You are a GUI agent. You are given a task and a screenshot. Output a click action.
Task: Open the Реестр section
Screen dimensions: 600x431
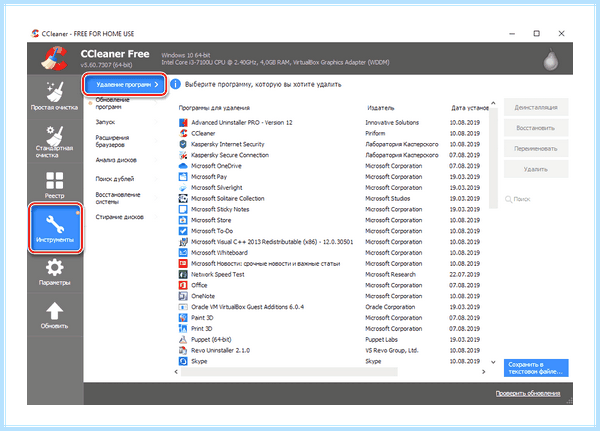pyautogui.click(x=55, y=185)
